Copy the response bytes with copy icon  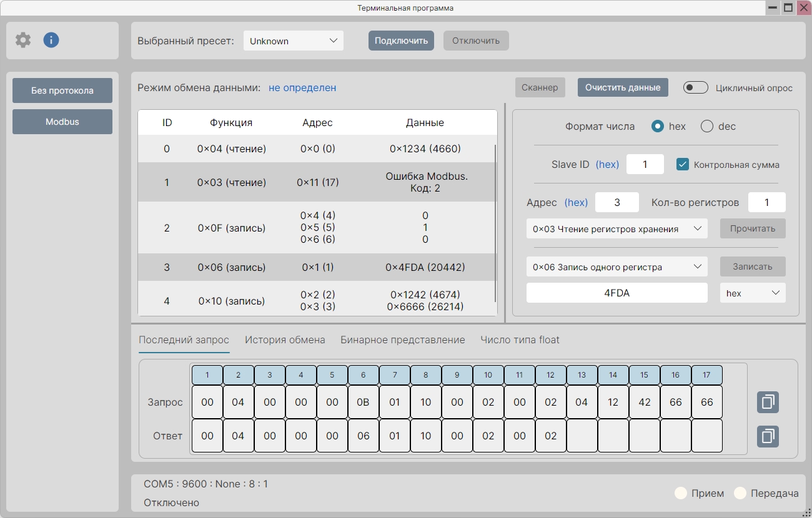(x=768, y=436)
